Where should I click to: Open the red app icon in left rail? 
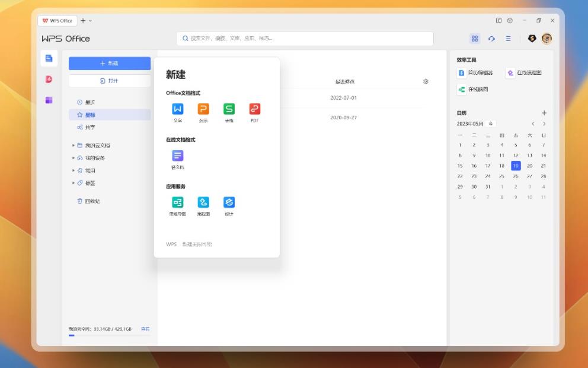point(49,79)
